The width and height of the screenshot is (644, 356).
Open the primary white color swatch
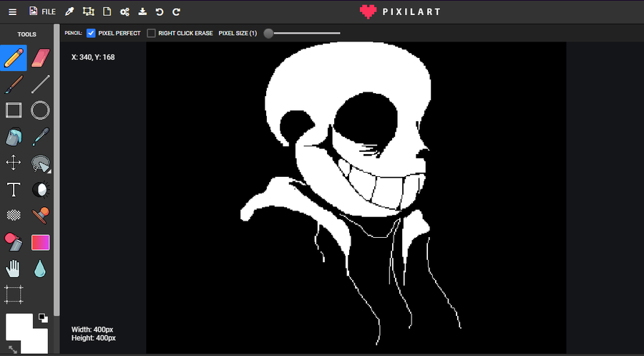19,327
